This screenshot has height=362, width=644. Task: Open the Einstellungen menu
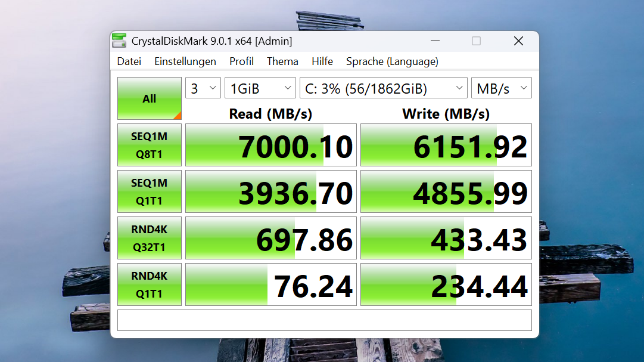coord(185,61)
